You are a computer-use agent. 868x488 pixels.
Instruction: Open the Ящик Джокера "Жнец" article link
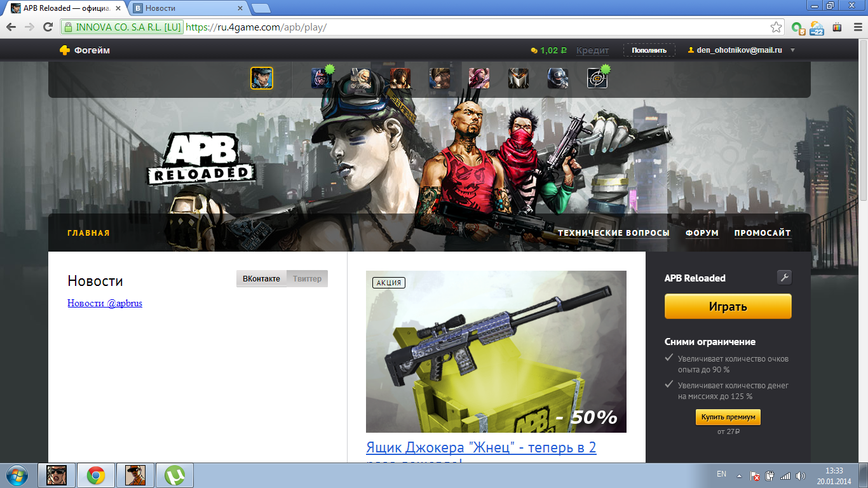pos(481,447)
